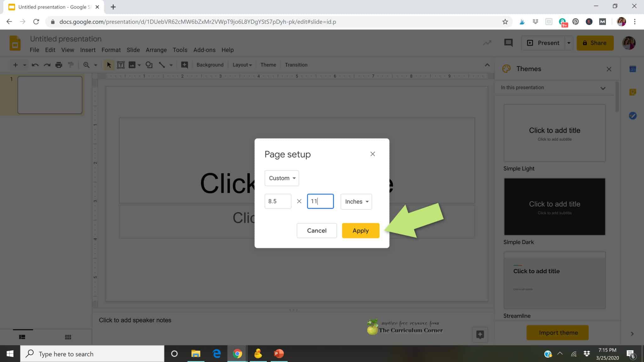This screenshot has height=362, width=644.
Task: Select the Shape insertion tool
Action: pyautogui.click(x=149, y=65)
